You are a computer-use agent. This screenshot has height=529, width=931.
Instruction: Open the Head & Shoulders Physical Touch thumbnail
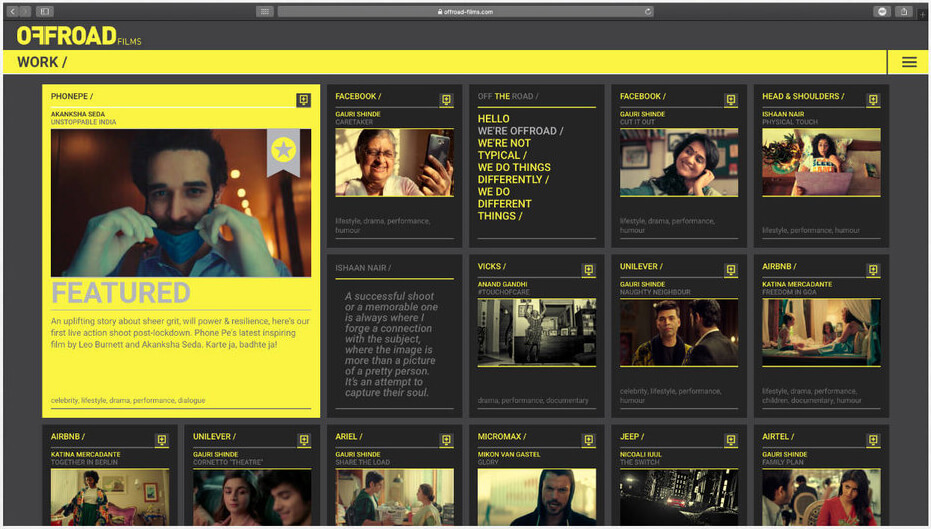pos(821,162)
